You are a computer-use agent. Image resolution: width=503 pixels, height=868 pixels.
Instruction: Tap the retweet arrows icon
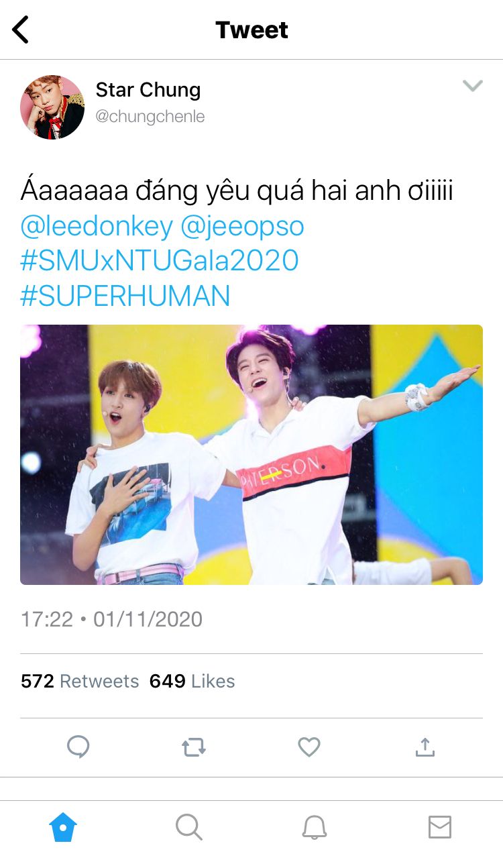tap(194, 747)
